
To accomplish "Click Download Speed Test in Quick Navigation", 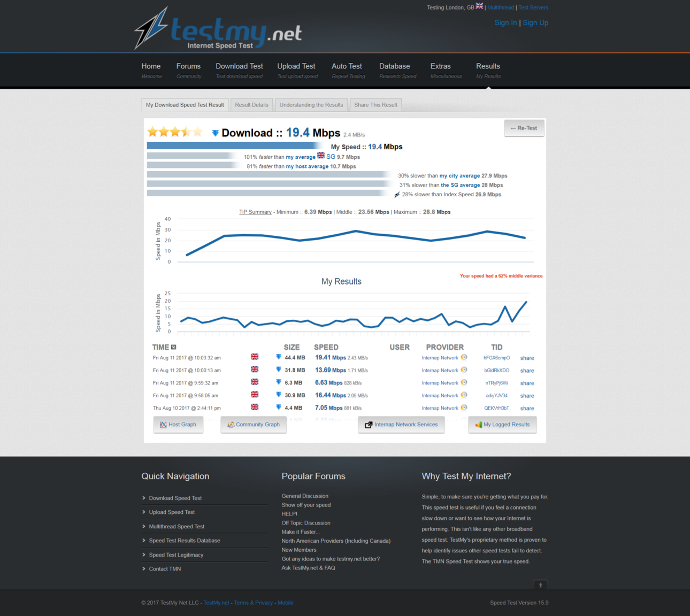I will tap(175, 498).
